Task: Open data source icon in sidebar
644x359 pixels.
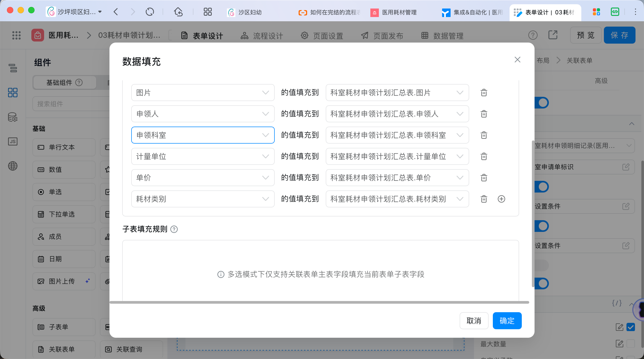Action: coord(13,117)
